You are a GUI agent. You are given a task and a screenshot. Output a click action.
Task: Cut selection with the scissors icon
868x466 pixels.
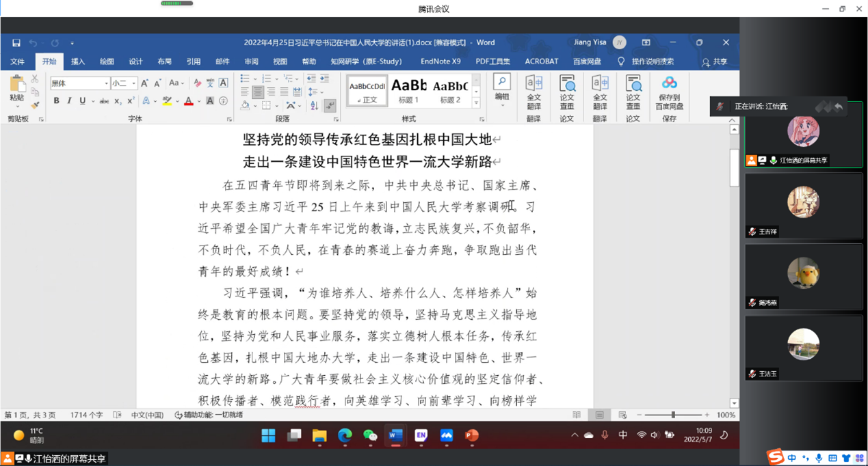pyautogui.click(x=35, y=79)
